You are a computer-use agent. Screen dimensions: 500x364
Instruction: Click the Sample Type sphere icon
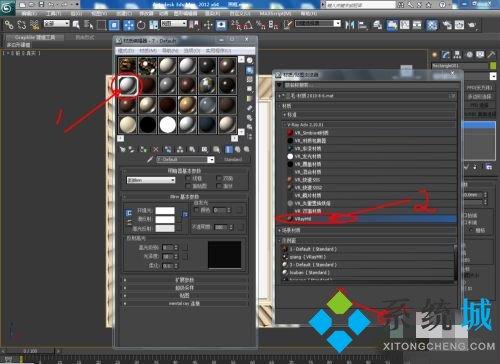[250, 61]
